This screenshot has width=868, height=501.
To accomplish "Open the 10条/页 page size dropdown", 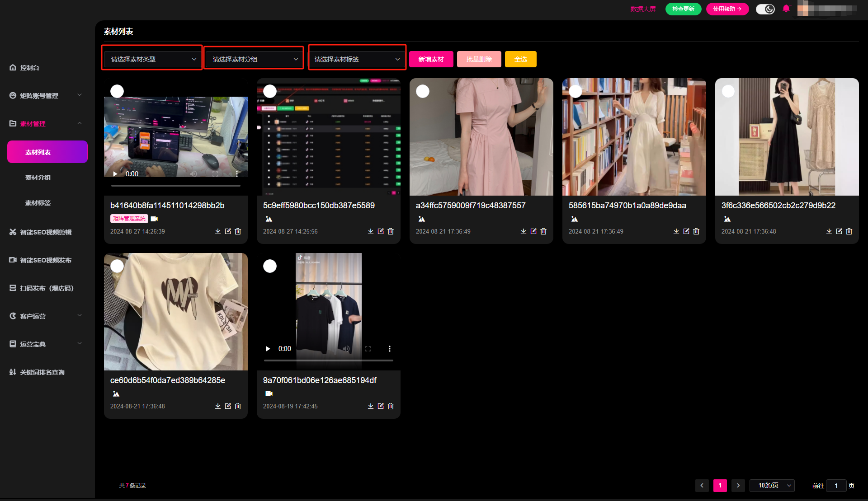I will (772, 486).
